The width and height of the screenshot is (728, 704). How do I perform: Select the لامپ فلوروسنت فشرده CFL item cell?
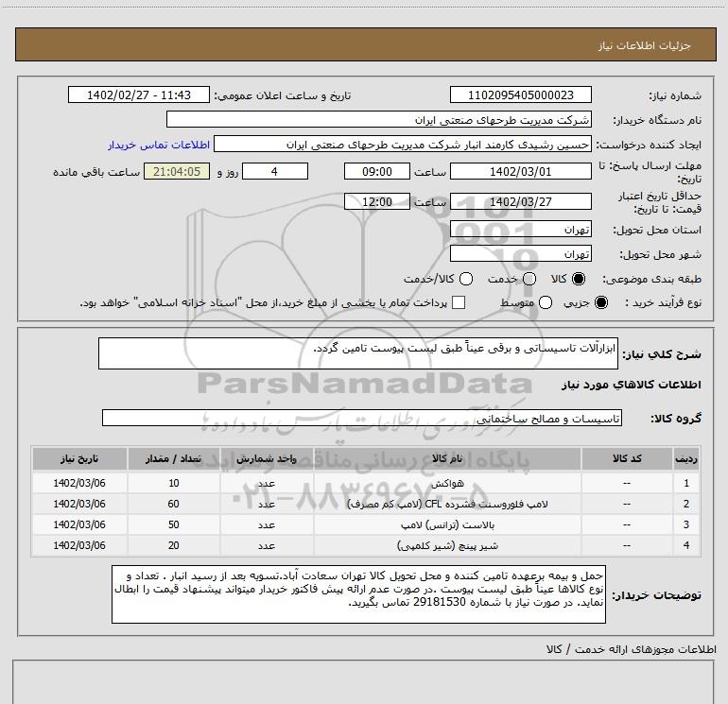coord(447,504)
